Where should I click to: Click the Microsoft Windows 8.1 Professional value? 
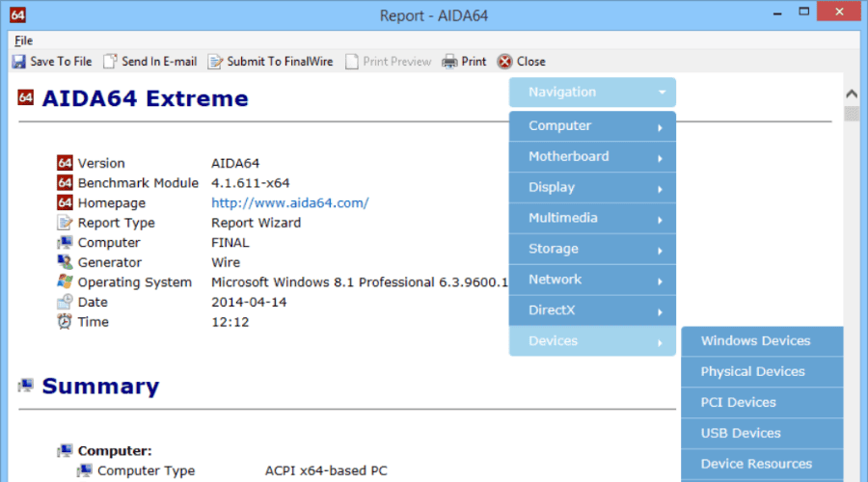point(360,282)
